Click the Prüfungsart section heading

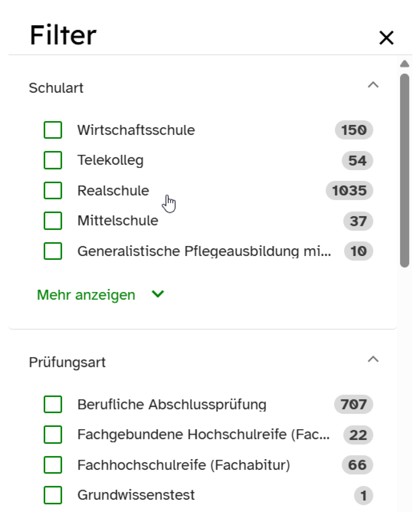tap(67, 362)
